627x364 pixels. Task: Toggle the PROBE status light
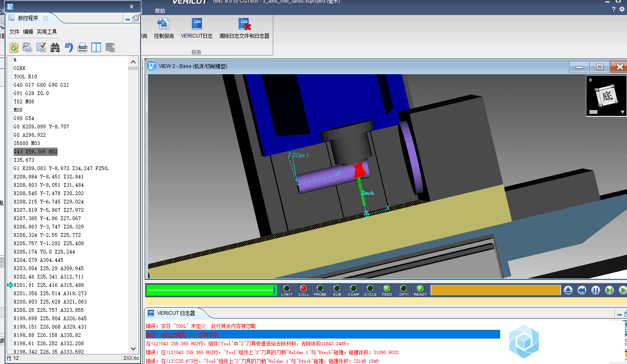(x=320, y=289)
